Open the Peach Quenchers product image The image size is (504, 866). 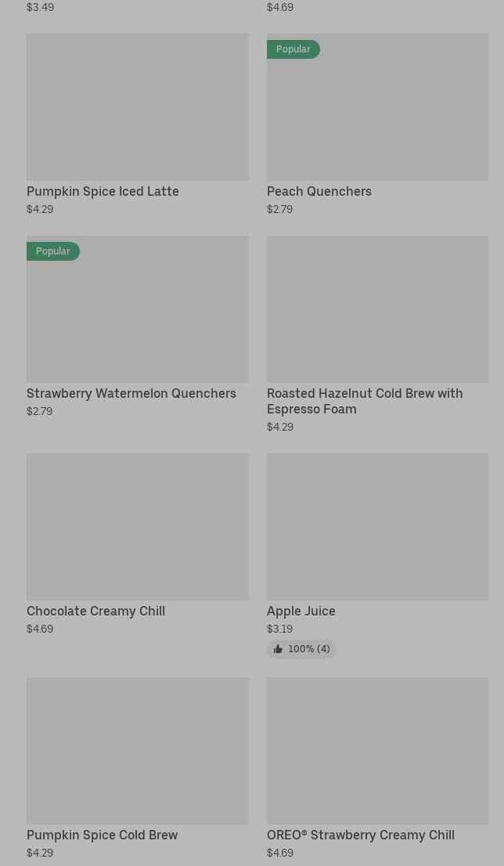[377, 107]
